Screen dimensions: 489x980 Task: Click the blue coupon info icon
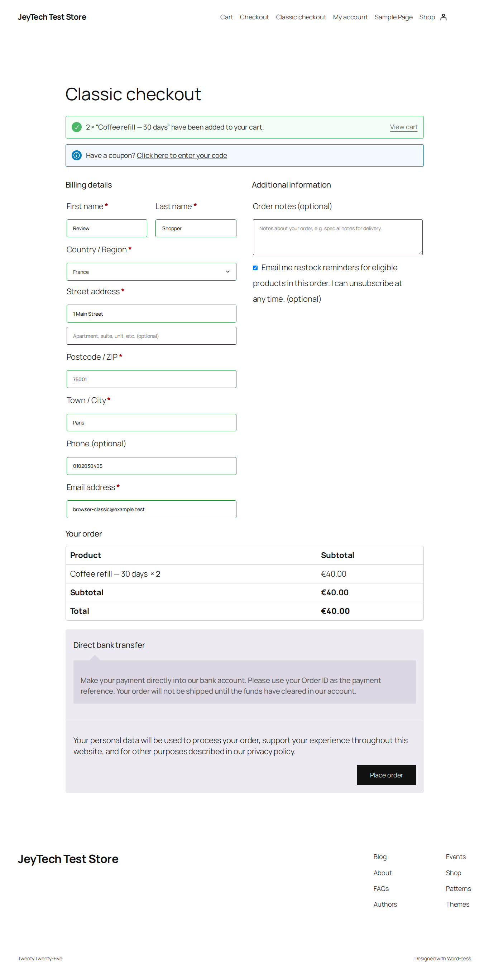77,155
